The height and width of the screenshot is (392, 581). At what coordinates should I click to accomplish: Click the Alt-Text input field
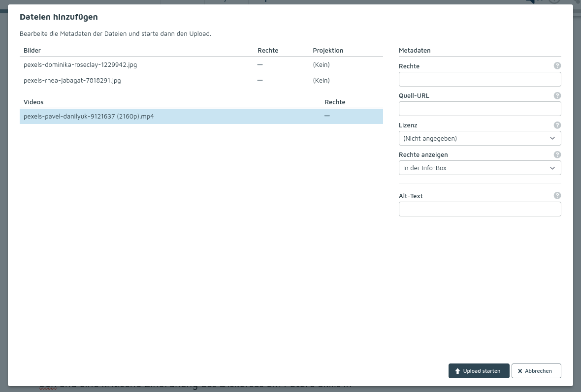coord(480,209)
